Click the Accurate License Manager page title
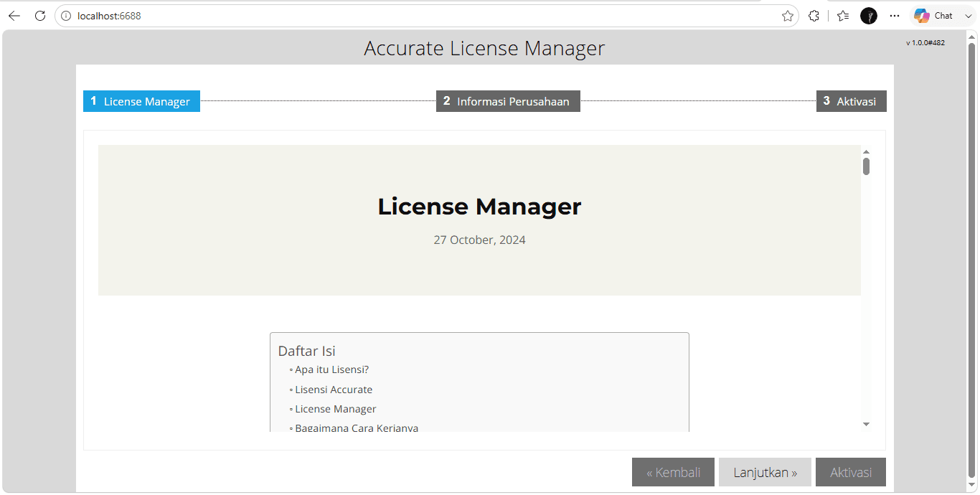Screen dimensions: 980x495 click(484, 48)
